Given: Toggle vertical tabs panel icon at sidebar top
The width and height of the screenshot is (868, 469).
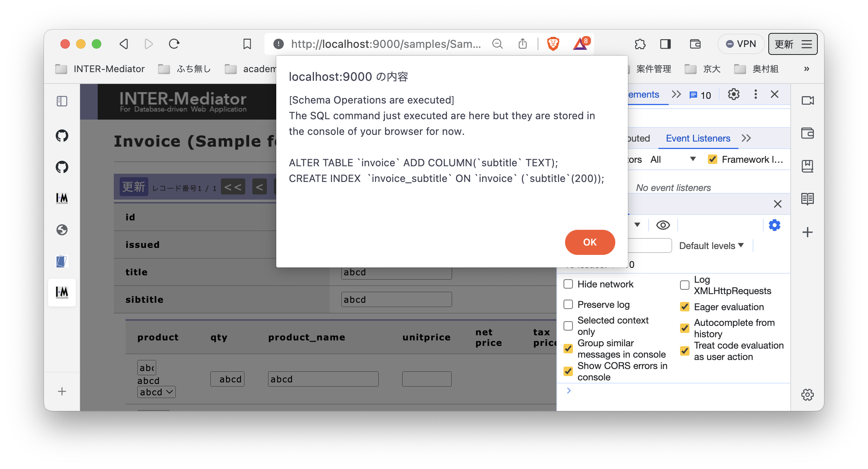Looking at the screenshot, I should click(x=62, y=101).
